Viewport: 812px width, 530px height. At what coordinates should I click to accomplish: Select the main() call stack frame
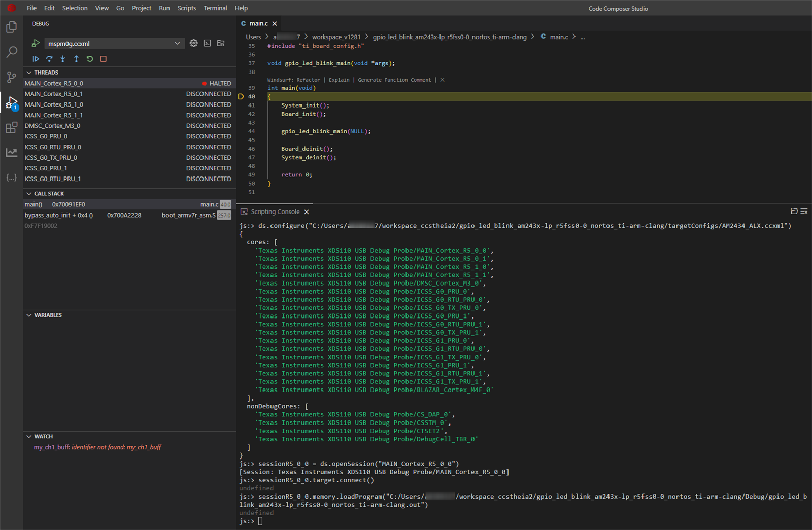[129, 204]
